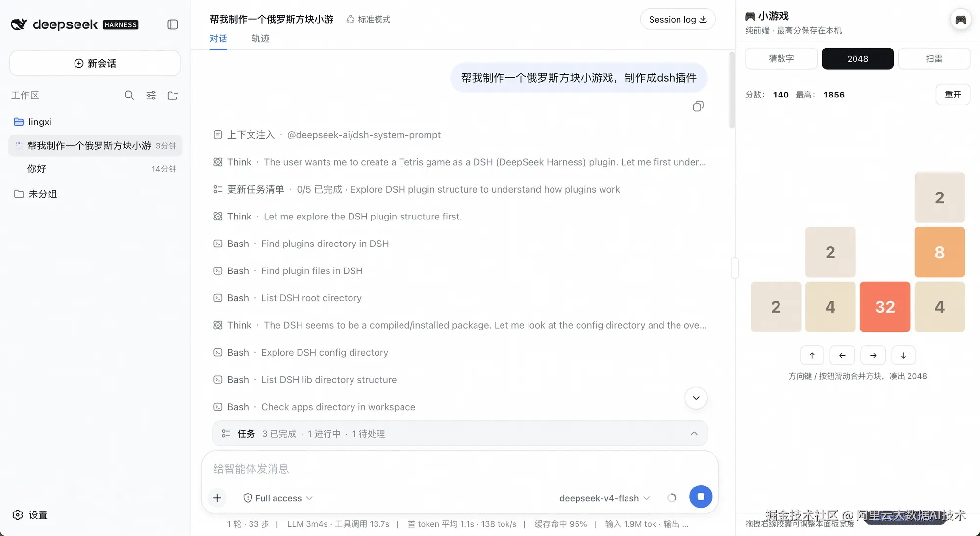Copy the user message with copy icon

[698, 106]
